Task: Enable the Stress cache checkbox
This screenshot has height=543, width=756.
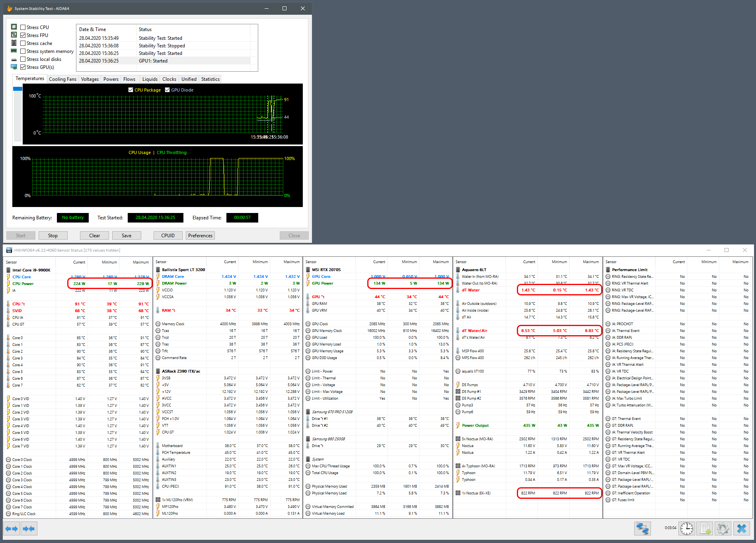Action: click(23, 43)
